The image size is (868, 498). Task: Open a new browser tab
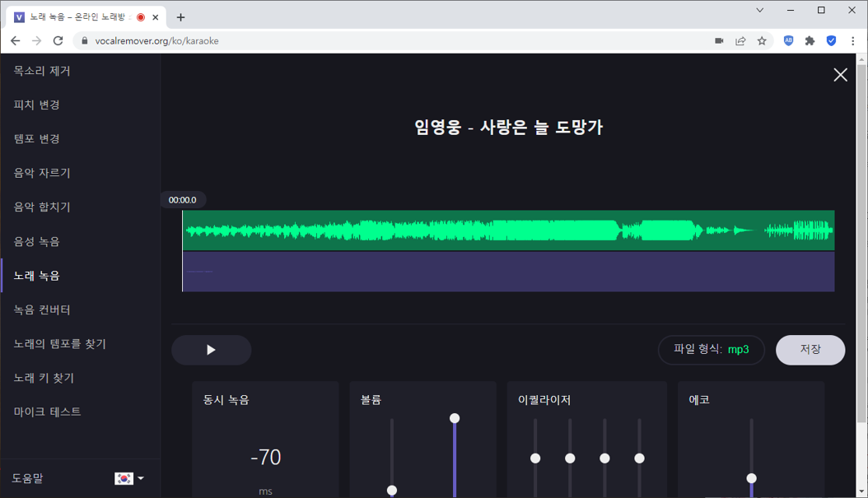click(180, 17)
